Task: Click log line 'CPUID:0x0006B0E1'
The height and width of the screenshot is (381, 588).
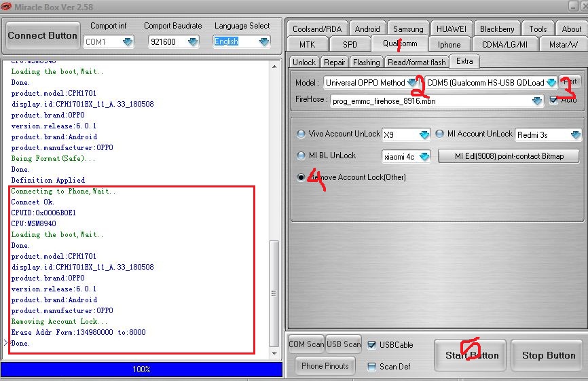Action: coord(43,213)
